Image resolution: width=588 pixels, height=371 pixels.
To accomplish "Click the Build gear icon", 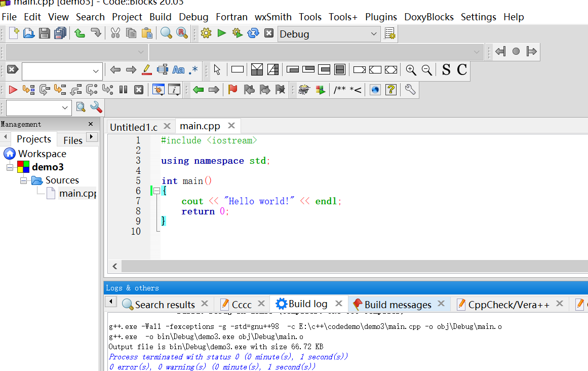I will [206, 33].
